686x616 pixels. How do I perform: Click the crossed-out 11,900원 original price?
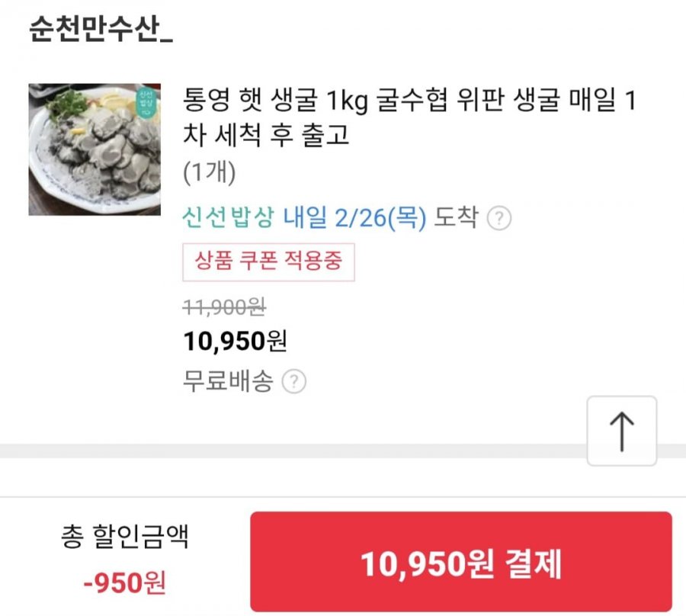224,306
